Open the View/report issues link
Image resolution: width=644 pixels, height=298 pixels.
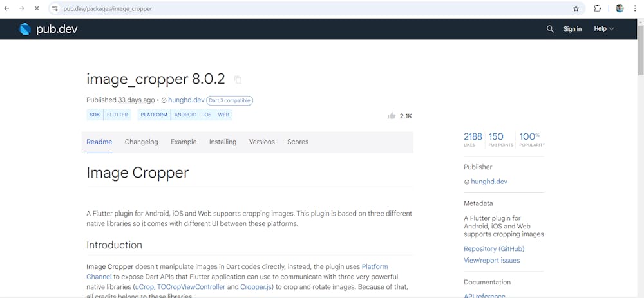(491, 260)
